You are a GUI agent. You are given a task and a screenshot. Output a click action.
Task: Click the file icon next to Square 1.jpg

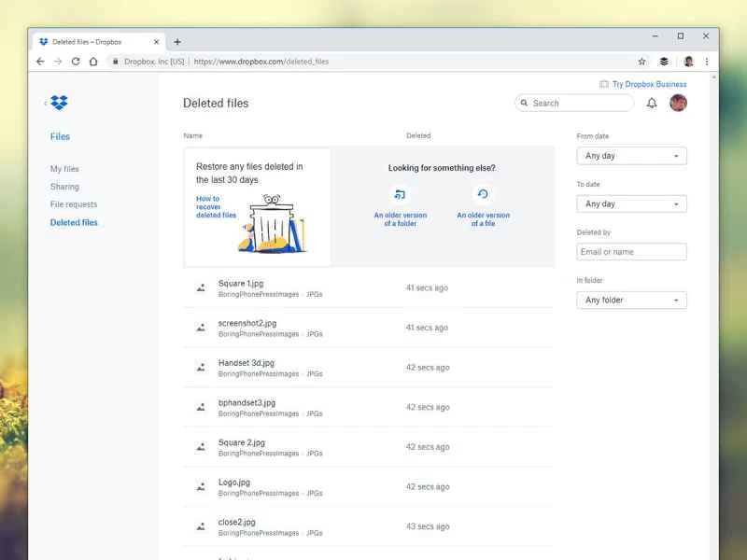tap(199, 288)
